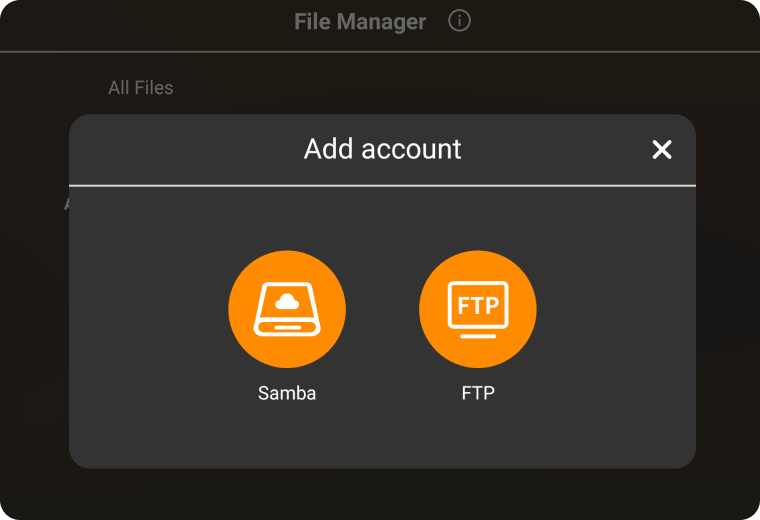This screenshot has width=760, height=520.
Task: Select the orange FTP monitor icon
Action: pyautogui.click(x=478, y=309)
